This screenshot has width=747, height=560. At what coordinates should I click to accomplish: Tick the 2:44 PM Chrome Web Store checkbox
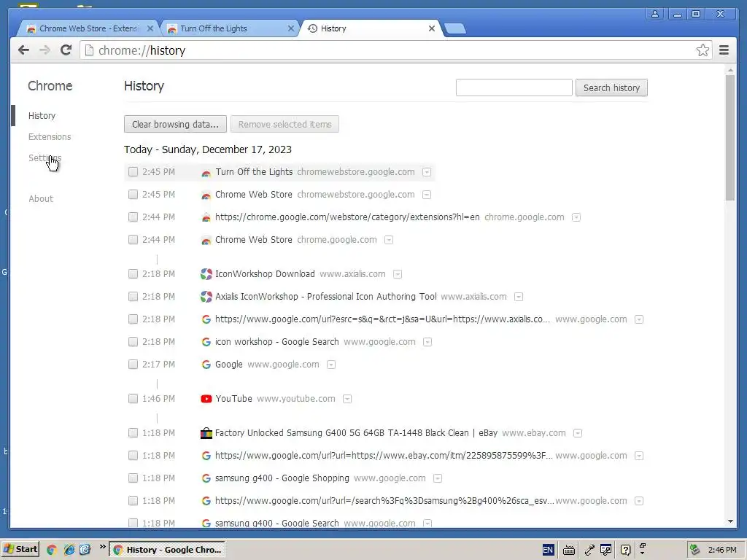(x=133, y=239)
